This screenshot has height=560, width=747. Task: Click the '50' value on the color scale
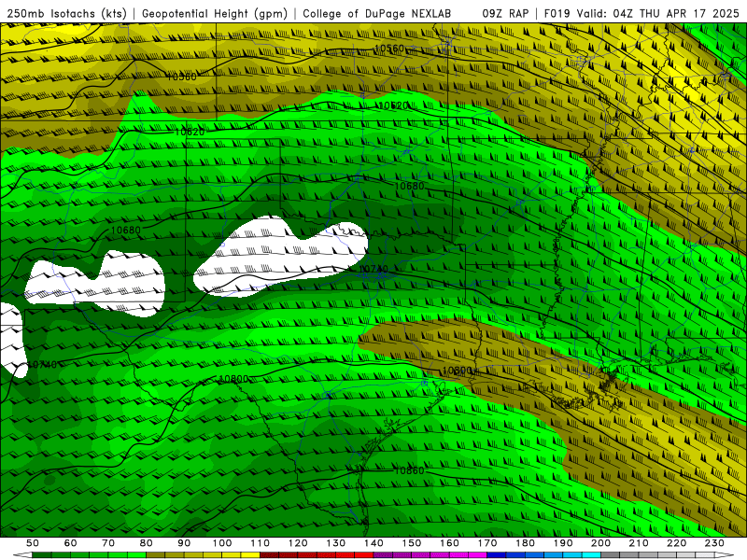[x=33, y=543]
